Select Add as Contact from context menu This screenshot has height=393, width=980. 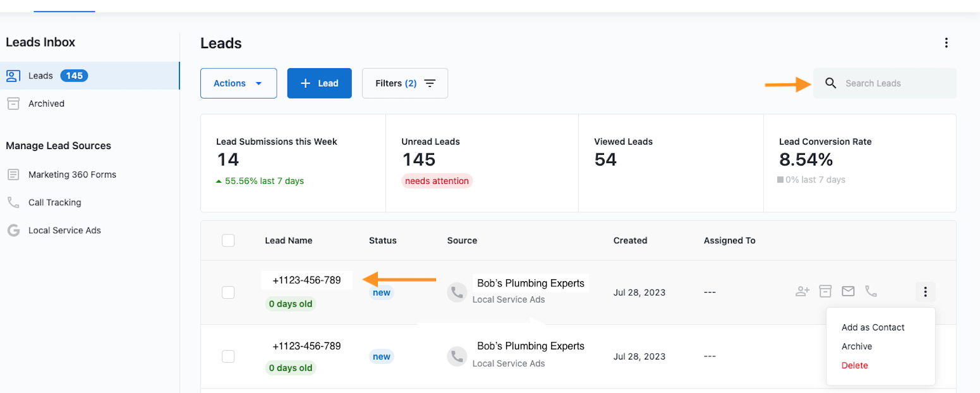point(873,327)
